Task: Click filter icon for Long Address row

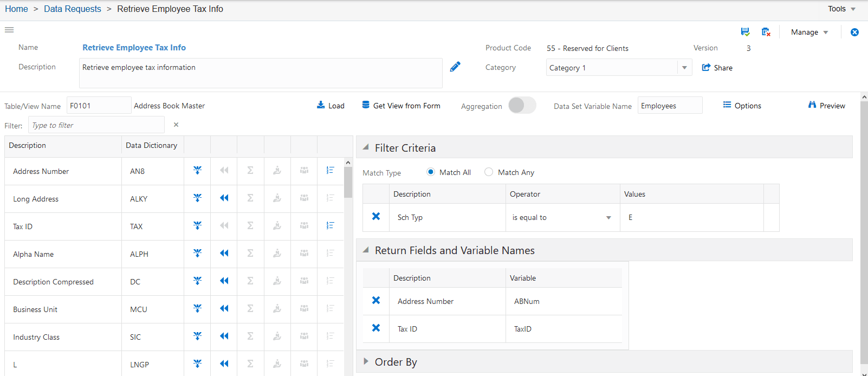Action: pos(197,198)
